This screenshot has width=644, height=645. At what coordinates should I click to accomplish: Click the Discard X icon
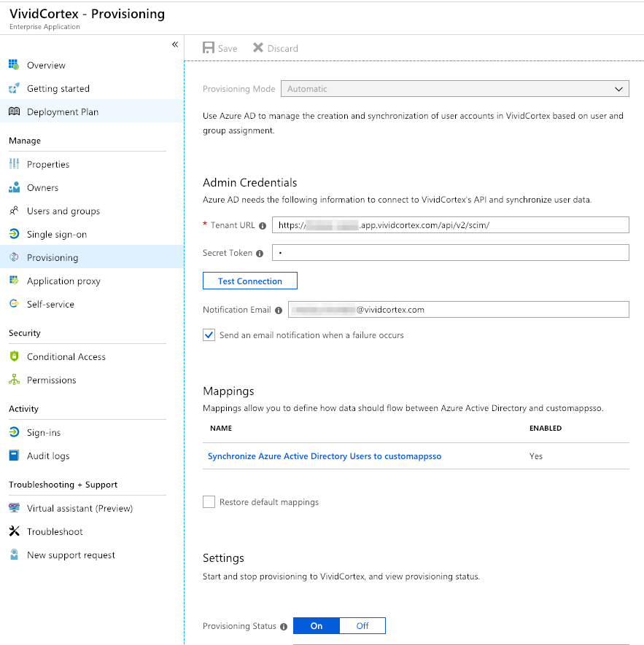[257, 47]
